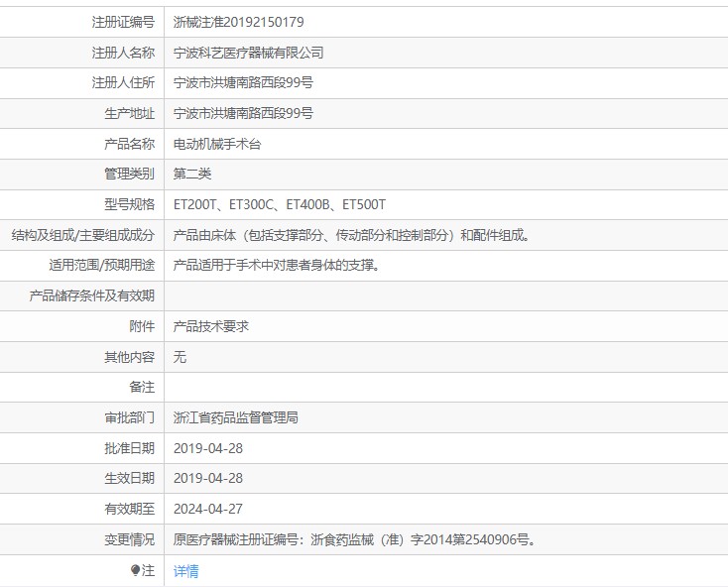
Task: Select the expiry date 2024-04-27
Action: point(208,509)
